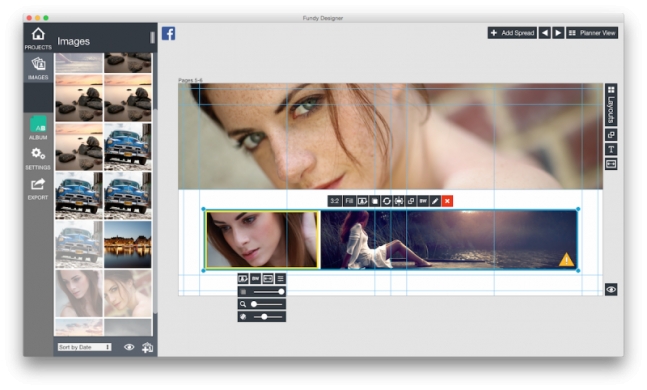The width and height of the screenshot is (647, 390).
Task: Toggle the guides eye icon at canvas right
Action: tap(611, 289)
